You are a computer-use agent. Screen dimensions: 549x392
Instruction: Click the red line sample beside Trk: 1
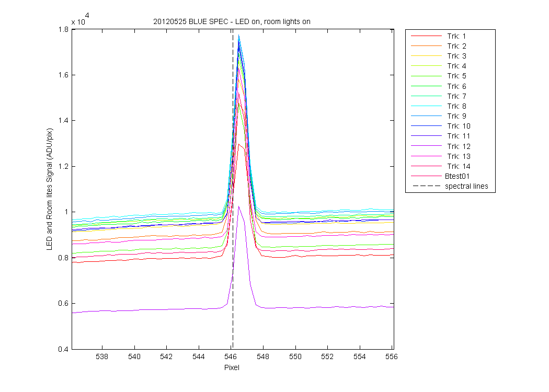(x=426, y=36)
